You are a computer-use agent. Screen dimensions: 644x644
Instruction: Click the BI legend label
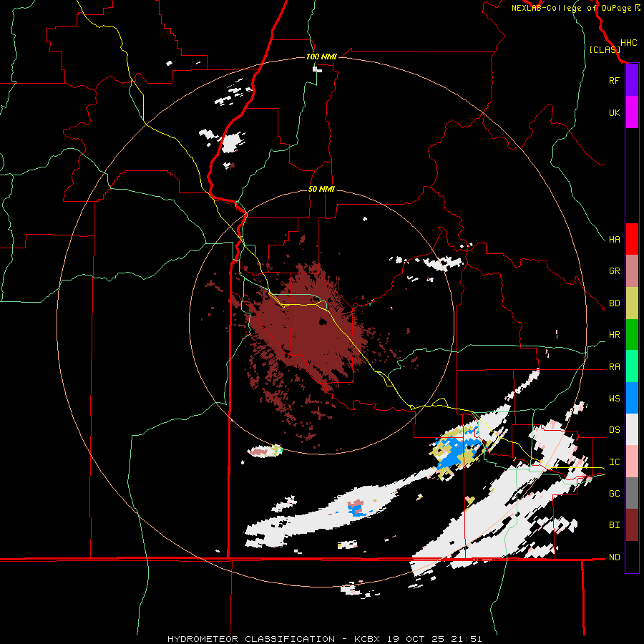(x=614, y=525)
